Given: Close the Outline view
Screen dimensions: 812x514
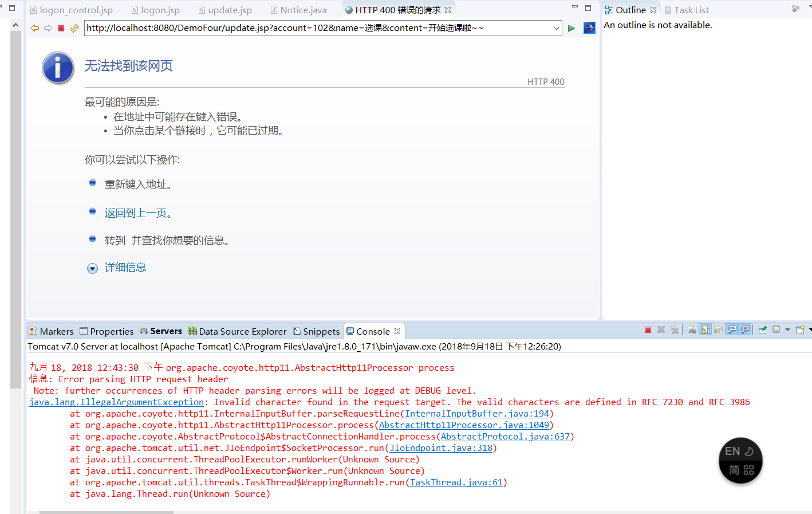Looking at the screenshot, I should point(653,10).
